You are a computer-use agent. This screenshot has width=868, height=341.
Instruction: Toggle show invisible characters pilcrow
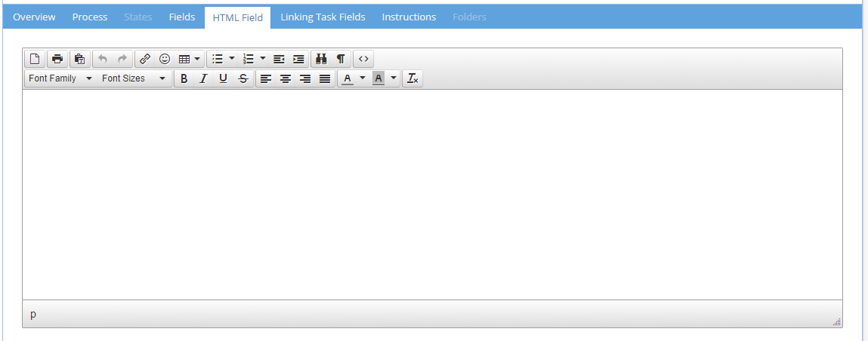341,59
